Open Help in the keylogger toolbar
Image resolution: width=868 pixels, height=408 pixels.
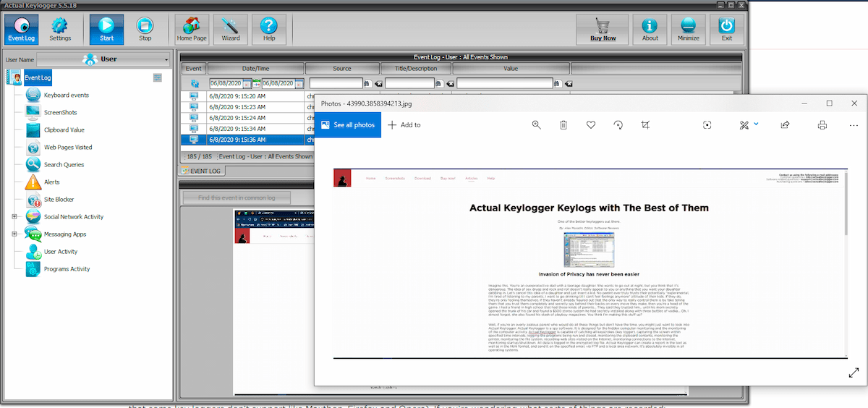269,30
